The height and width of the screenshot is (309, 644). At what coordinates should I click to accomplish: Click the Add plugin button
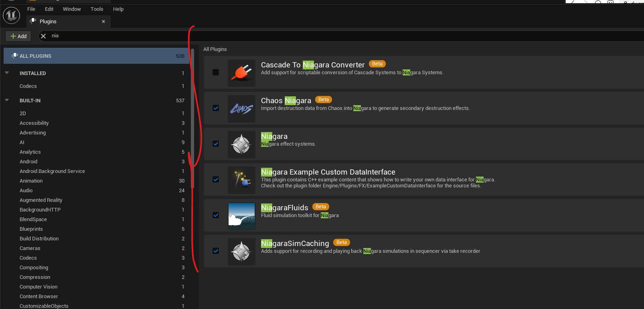tap(18, 36)
